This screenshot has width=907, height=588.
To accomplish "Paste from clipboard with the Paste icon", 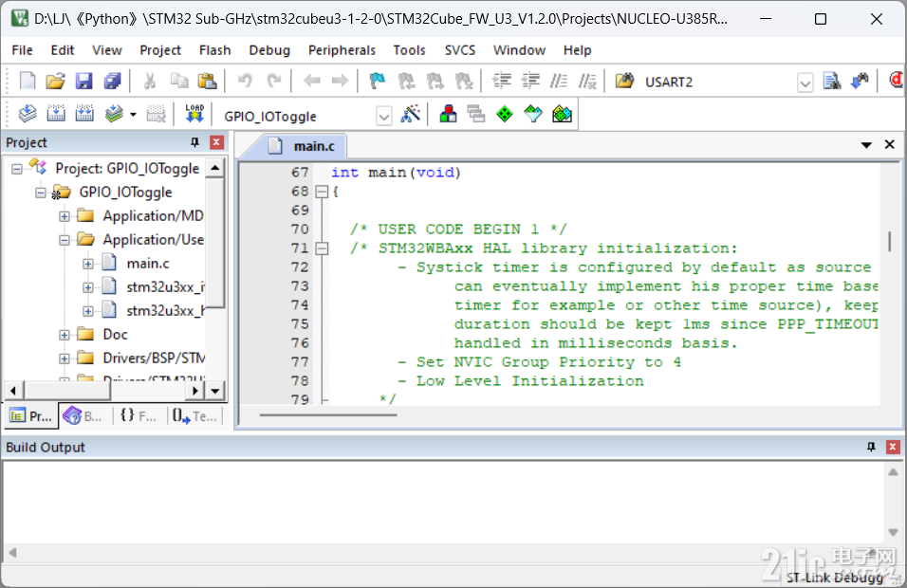I will tap(207, 81).
